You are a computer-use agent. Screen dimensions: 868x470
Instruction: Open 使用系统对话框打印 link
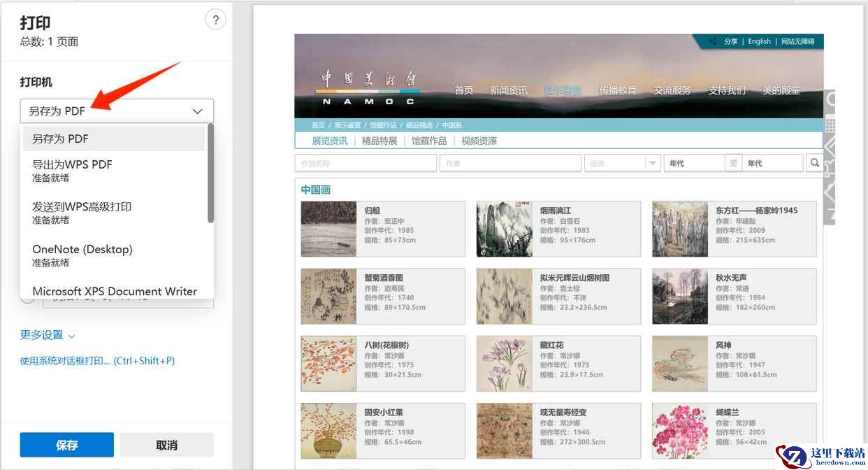pos(97,361)
